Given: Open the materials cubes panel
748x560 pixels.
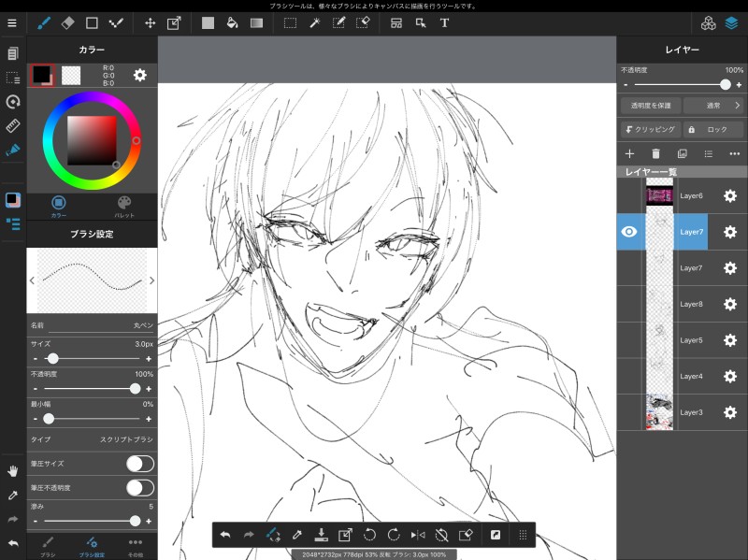Looking at the screenshot, I should click(x=709, y=22).
